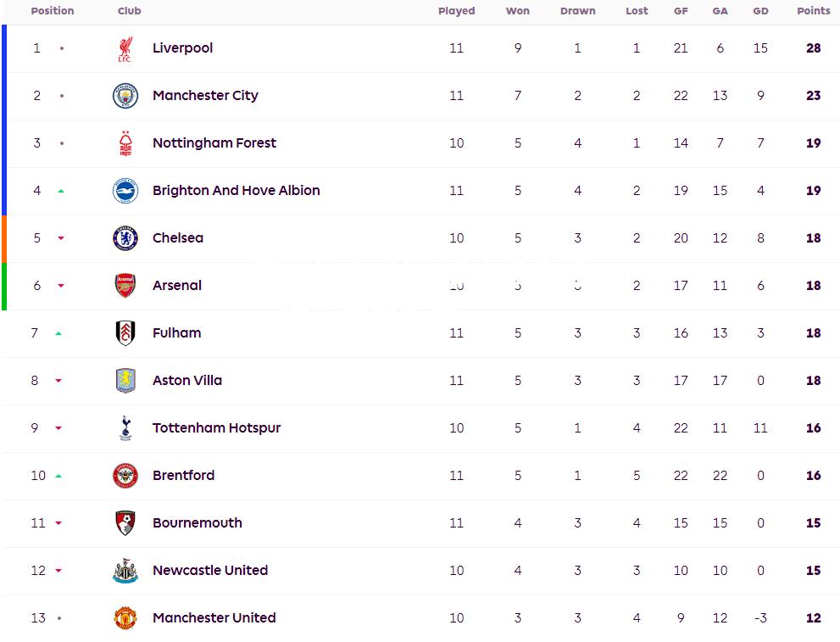Click the Brighton And Hove Albion badge
Image resolution: width=840 pixels, height=642 pixels.
(x=125, y=191)
